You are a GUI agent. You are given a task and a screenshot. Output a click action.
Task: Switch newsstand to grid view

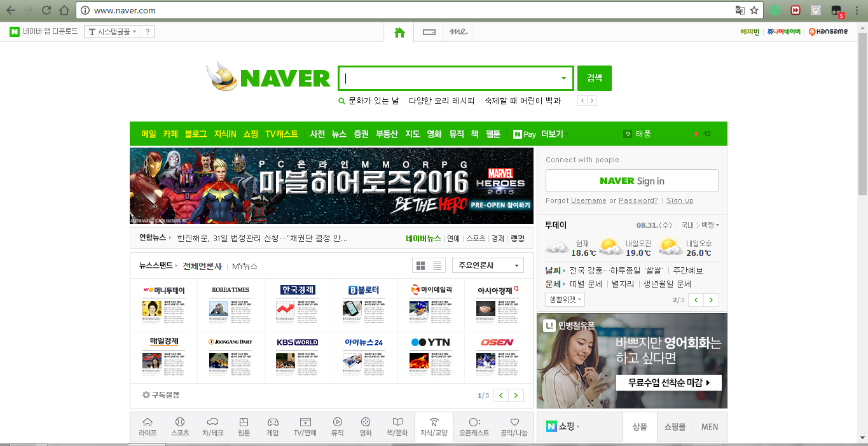pyautogui.click(x=420, y=265)
